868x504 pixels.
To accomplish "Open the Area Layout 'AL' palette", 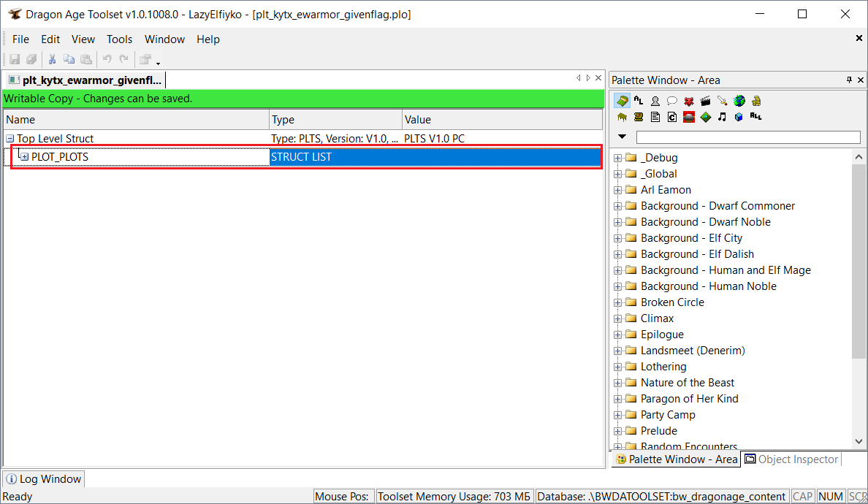I will tap(639, 101).
